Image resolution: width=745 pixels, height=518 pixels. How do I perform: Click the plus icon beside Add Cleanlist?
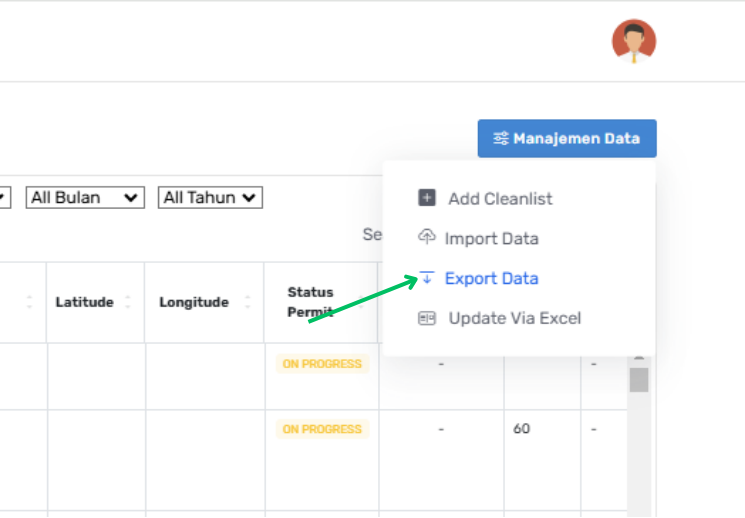[x=427, y=198]
